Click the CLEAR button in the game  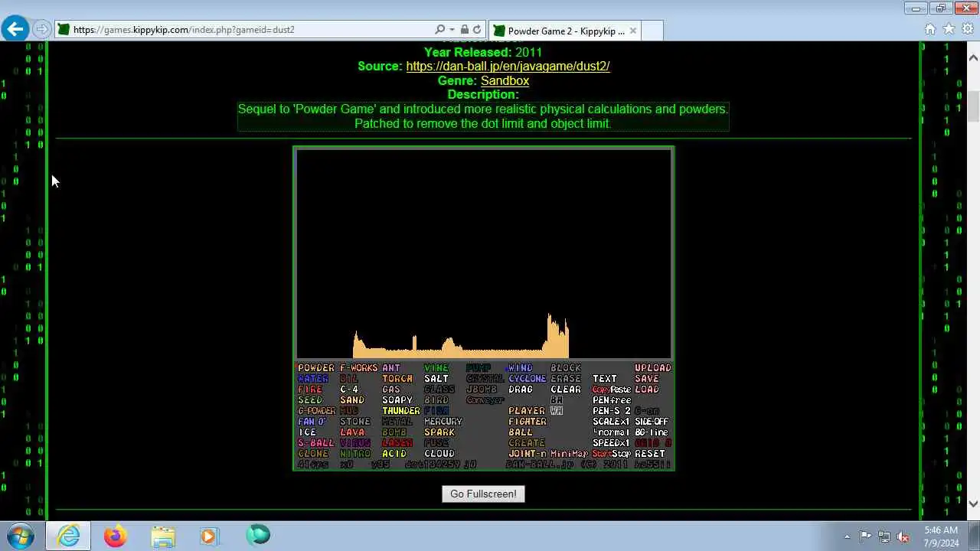[566, 390]
